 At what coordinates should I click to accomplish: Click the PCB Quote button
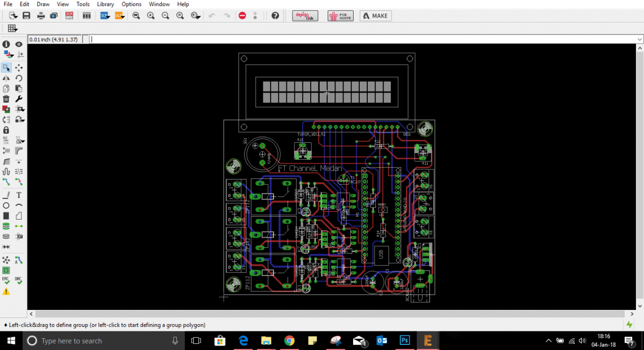tap(341, 16)
